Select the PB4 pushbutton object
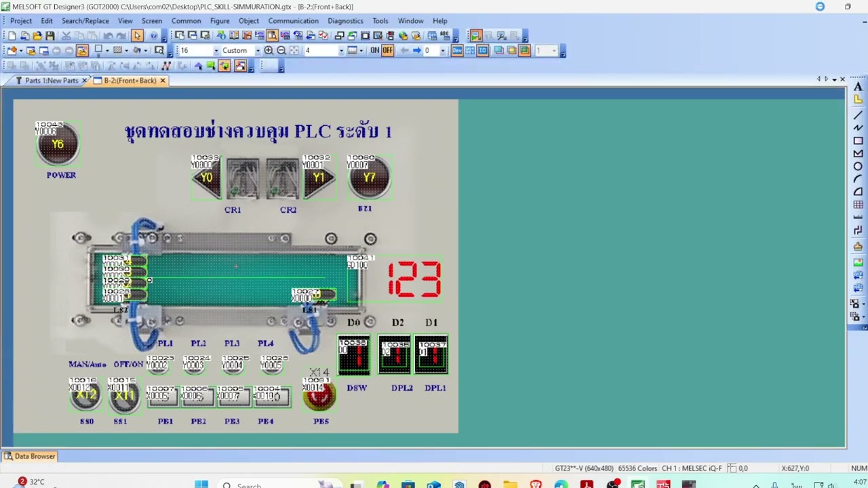This screenshot has width=868, height=488. [271, 396]
